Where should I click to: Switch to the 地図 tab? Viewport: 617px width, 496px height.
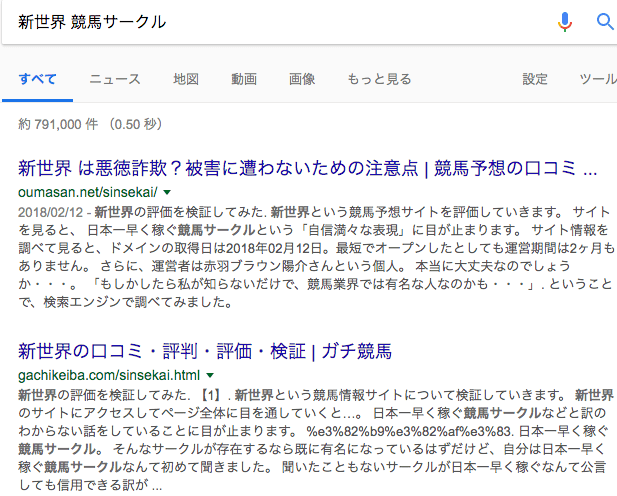point(186,79)
